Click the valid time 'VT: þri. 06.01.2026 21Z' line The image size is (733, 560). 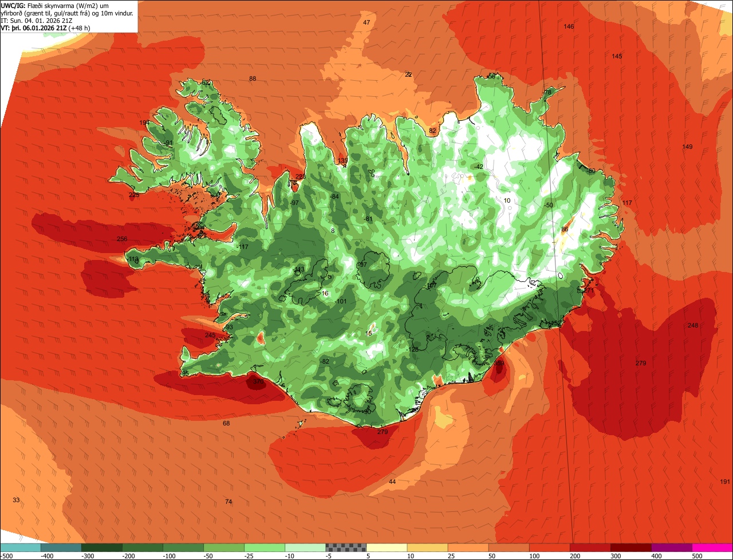tap(46, 27)
